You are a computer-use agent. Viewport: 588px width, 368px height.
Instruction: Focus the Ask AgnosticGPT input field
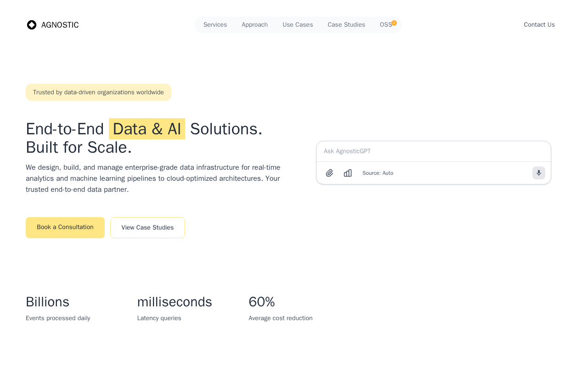tap(433, 151)
